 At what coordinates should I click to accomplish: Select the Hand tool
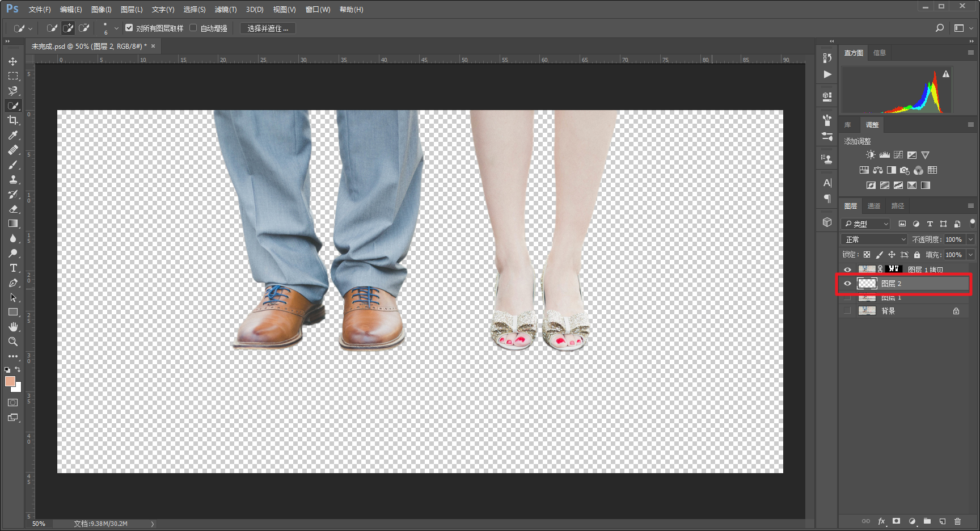pyautogui.click(x=13, y=327)
